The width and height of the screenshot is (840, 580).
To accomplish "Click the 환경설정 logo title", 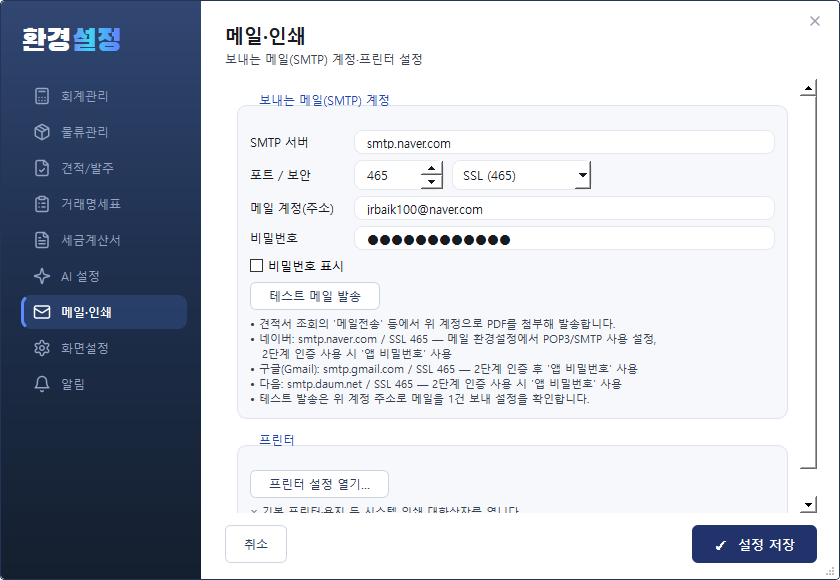I will pos(71,39).
